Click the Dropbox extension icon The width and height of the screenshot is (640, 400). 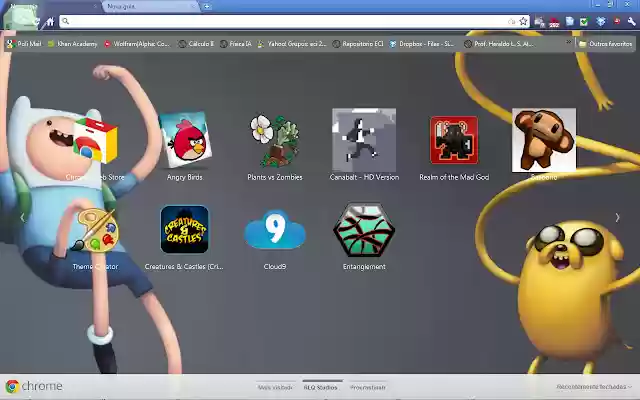(600, 22)
